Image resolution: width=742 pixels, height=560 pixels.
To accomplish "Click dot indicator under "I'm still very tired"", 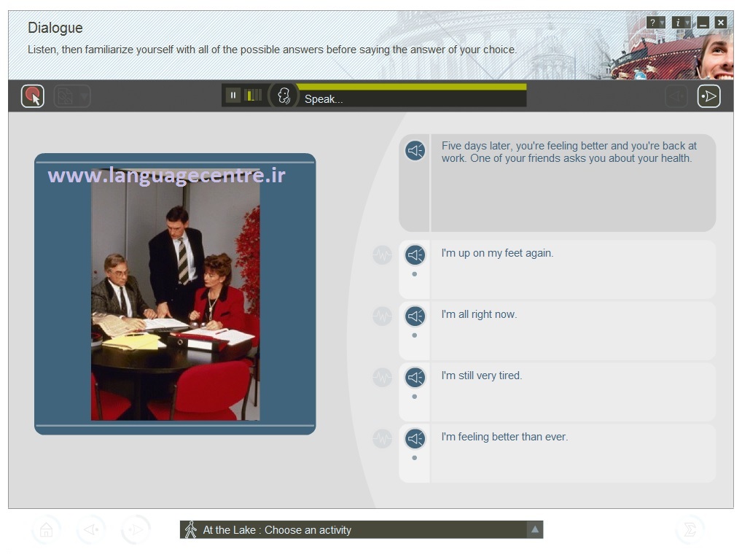I will point(415,397).
